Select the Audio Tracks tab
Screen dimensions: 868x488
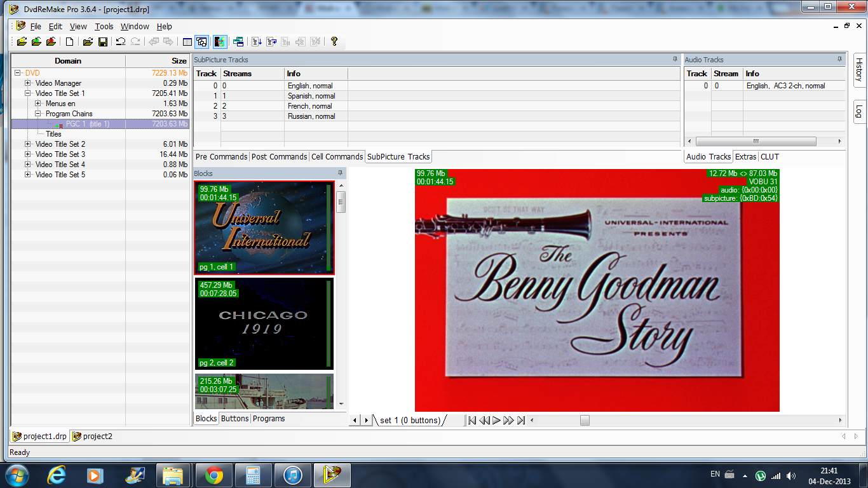pyautogui.click(x=709, y=157)
